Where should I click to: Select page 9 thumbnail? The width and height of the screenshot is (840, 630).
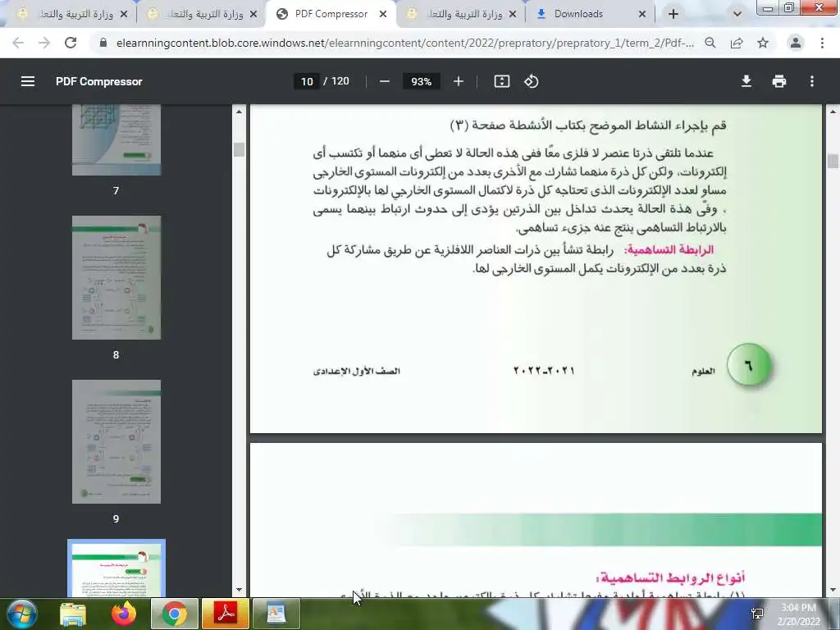[116, 441]
